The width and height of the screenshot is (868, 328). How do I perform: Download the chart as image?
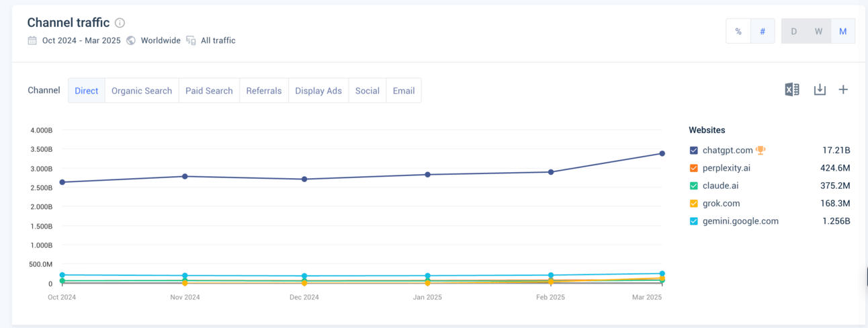point(820,89)
